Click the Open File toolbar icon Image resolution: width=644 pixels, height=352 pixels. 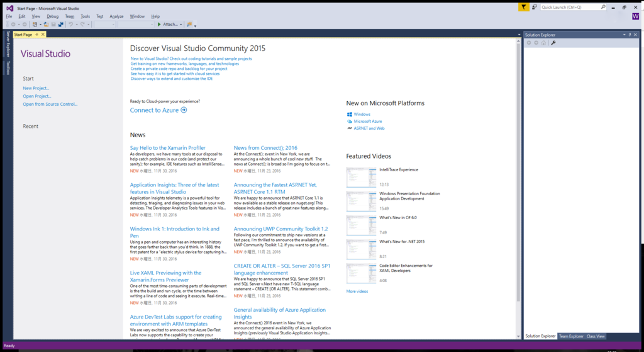pyautogui.click(x=46, y=25)
